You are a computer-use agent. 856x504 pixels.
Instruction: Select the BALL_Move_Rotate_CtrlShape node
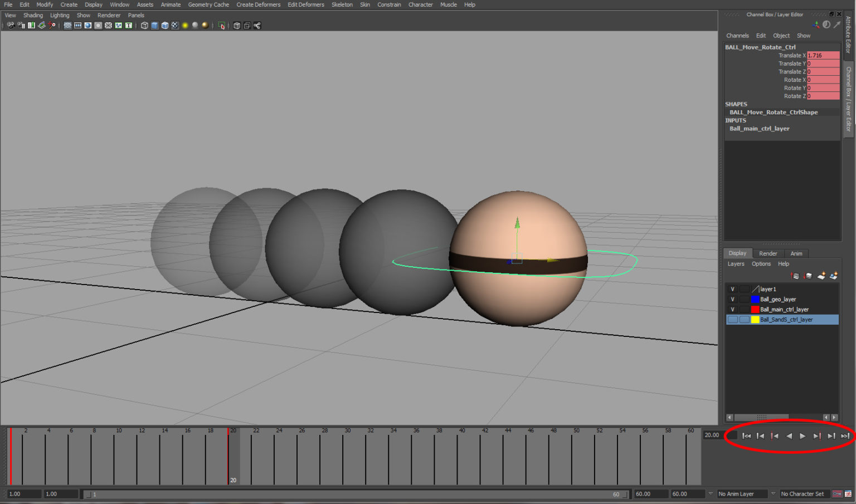pyautogui.click(x=774, y=112)
